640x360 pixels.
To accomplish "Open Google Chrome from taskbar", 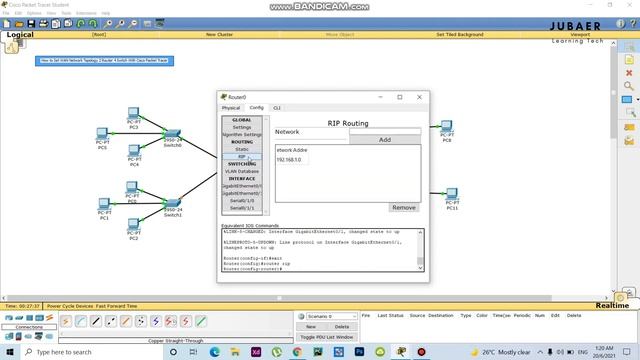I will click(x=297, y=352).
